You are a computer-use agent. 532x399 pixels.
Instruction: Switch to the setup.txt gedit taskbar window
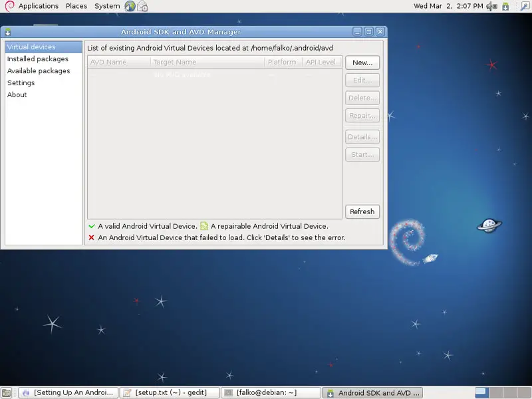click(170, 392)
